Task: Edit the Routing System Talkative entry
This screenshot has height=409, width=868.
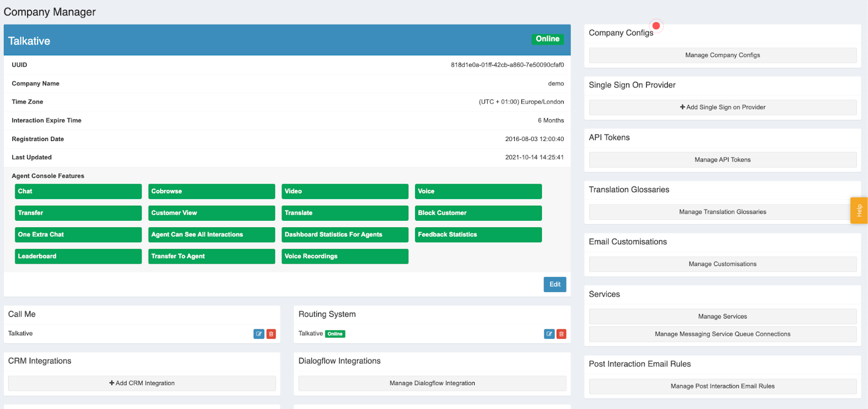Action: click(x=550, y=334)
